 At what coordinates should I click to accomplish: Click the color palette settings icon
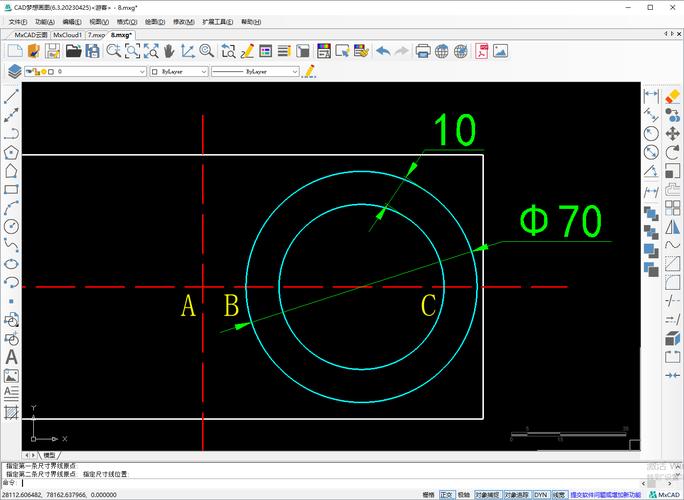pyautogui.click(x=324, y=51)
